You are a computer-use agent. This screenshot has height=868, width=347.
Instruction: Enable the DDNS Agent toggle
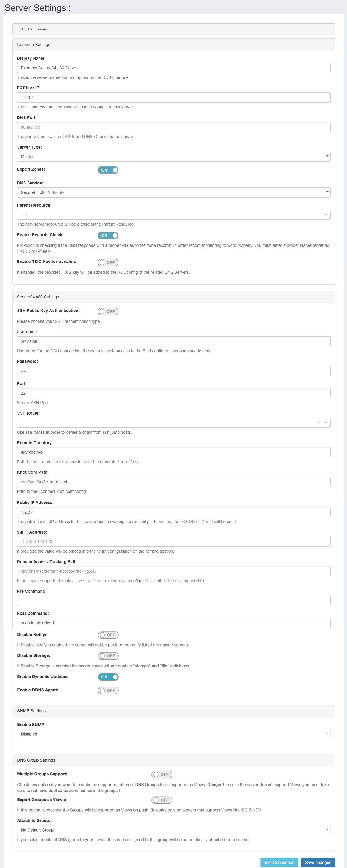[108, 690]
